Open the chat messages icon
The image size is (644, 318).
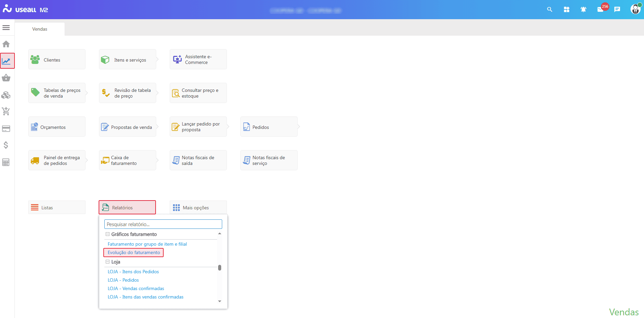coord(617,9)
